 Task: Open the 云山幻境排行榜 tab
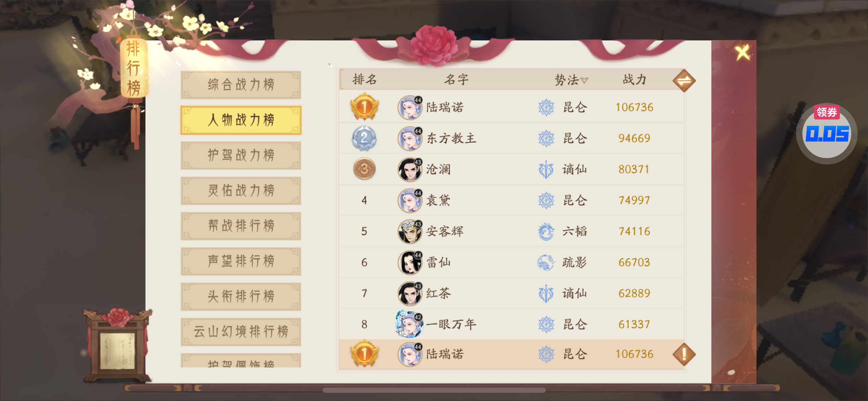coord(241,332)
